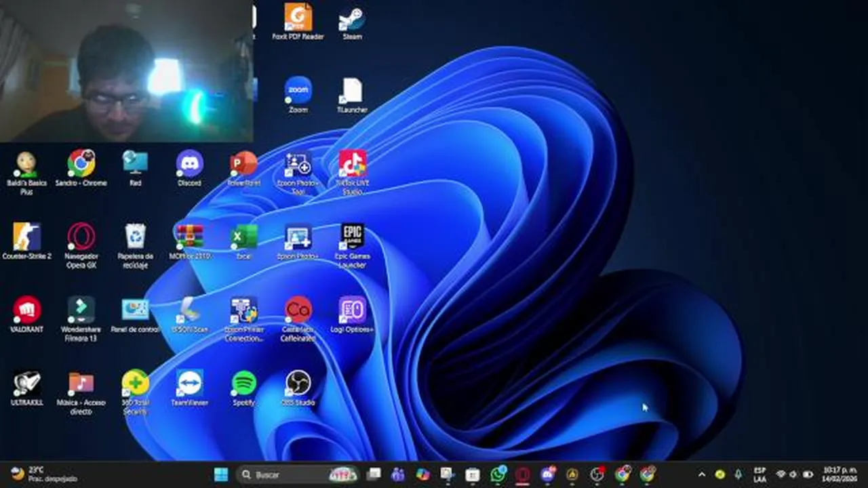The height and width of the screenshot is (488, 868).
Task: Open the PowerPoint desktop shortcut
Action: click(243, 167)
